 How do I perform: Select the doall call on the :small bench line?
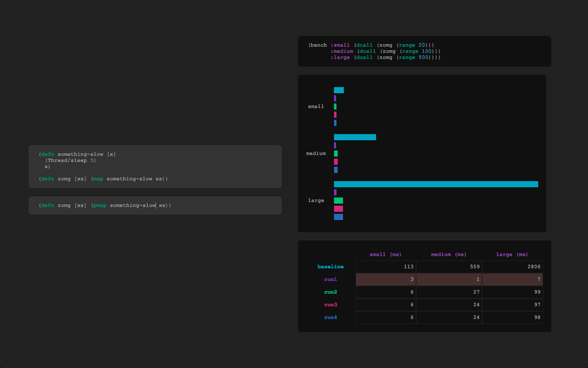(365, 45)
